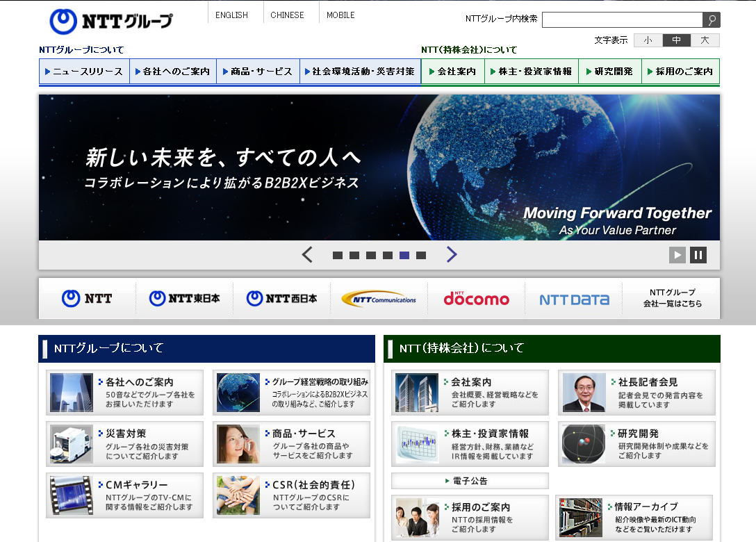The width and height of the screenshot is (756, 542).
Task: Open the NTT西日本 logo link
Action: [x=281, y=299]
